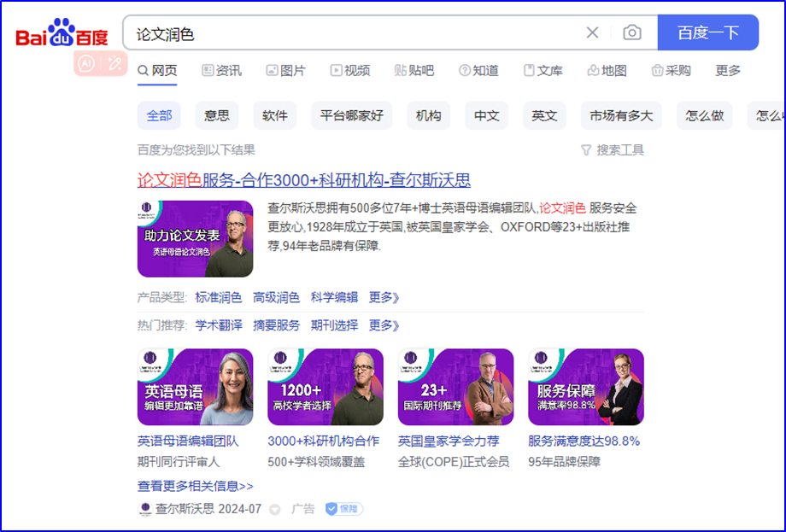The image size is (786, 532).
Task: Switch to the 视频 video tab
Action: click(350, 70)
